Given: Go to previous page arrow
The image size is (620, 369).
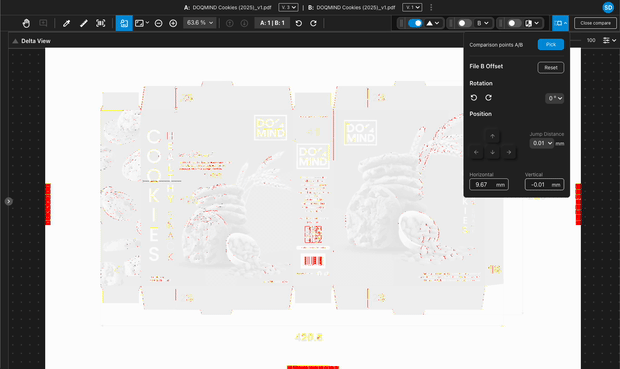Looking at the screenshot, I should tap(229, 23).
